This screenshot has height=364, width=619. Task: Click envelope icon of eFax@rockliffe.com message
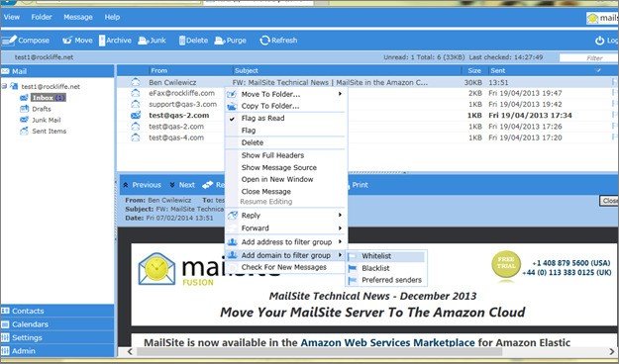pyautogui.click(x=136, y=93)
